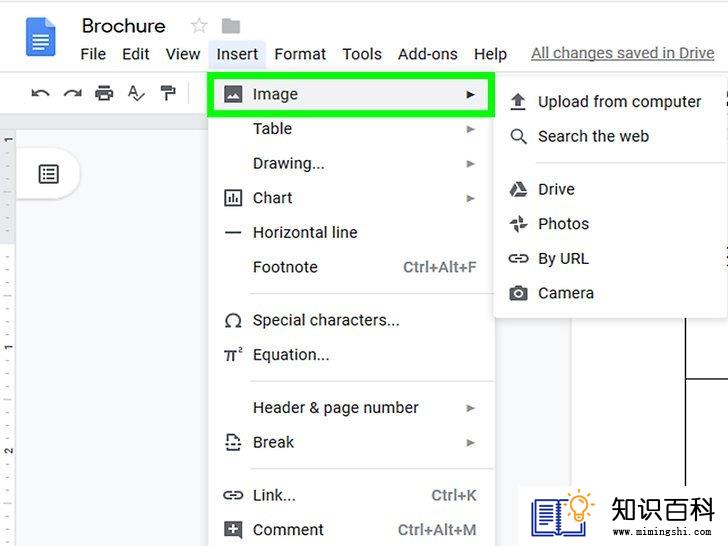The image size is (728, 546).
Task: Choose By URL option
Action: coord(610,259)
